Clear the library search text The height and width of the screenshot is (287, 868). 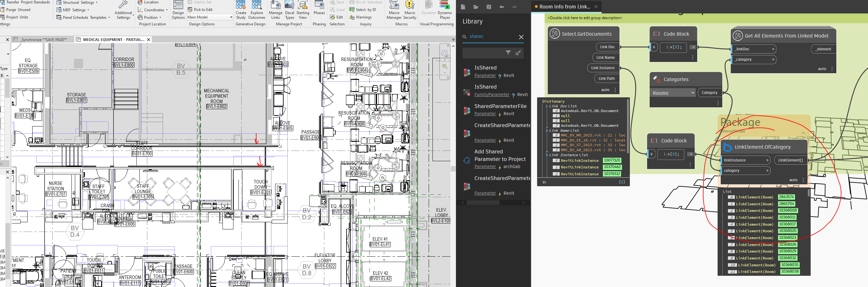point(521,37)
